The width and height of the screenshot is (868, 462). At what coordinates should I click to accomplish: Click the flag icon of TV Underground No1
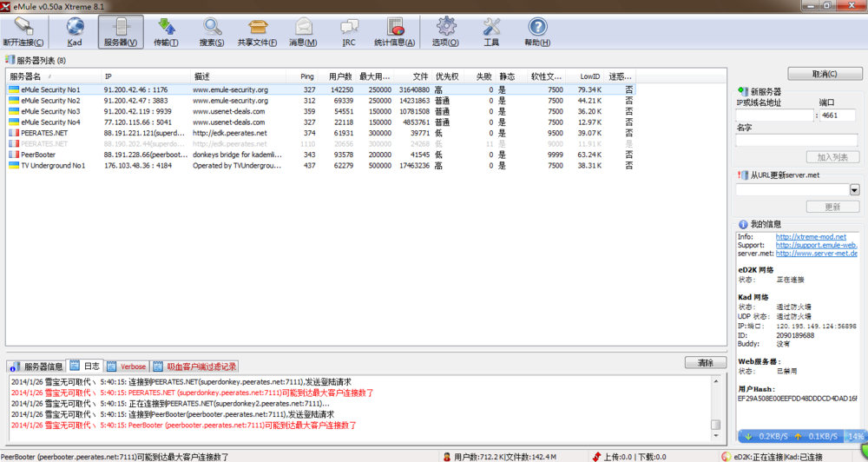pos(14,165)
